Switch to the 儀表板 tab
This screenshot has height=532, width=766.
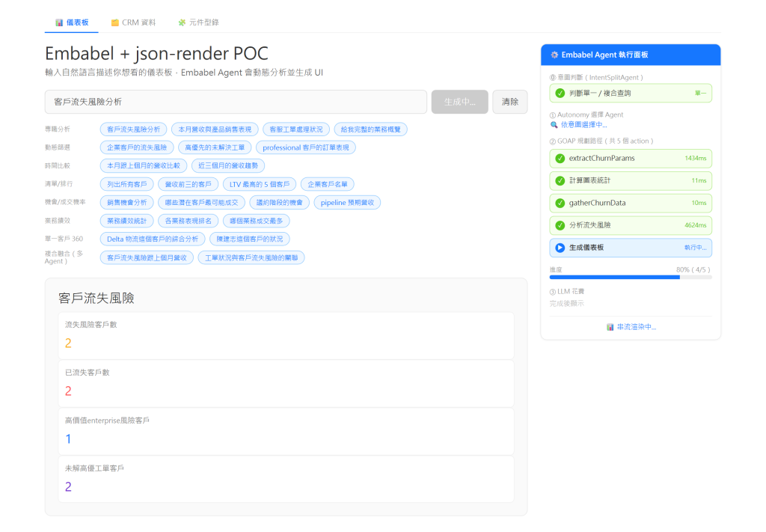tap(72, 22)
